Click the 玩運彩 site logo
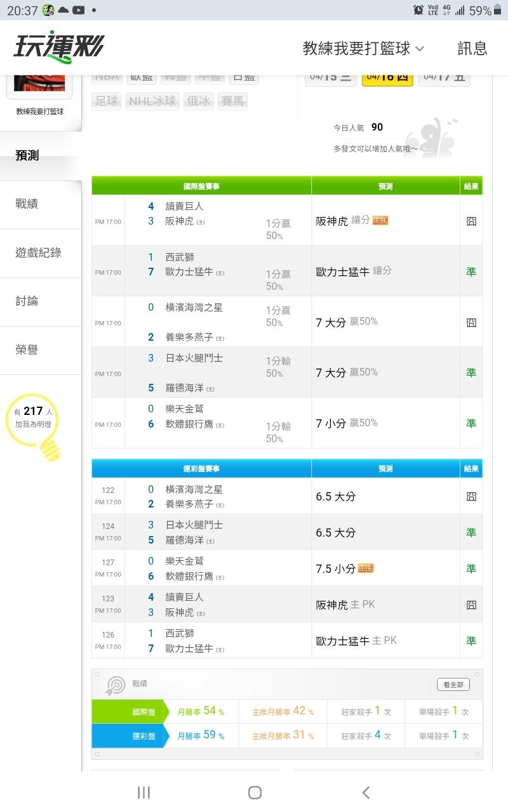Viewport: 508px width, 812px height. [x=58, y=48]
